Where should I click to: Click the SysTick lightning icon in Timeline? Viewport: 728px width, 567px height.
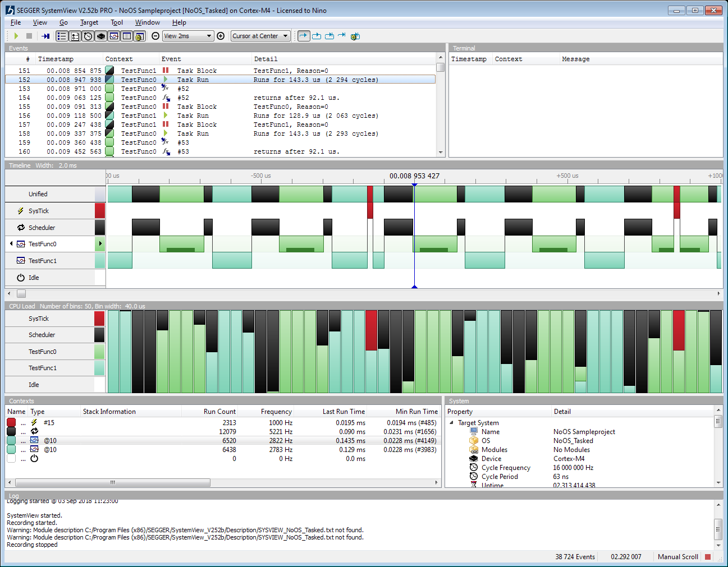tap(21, 211)
